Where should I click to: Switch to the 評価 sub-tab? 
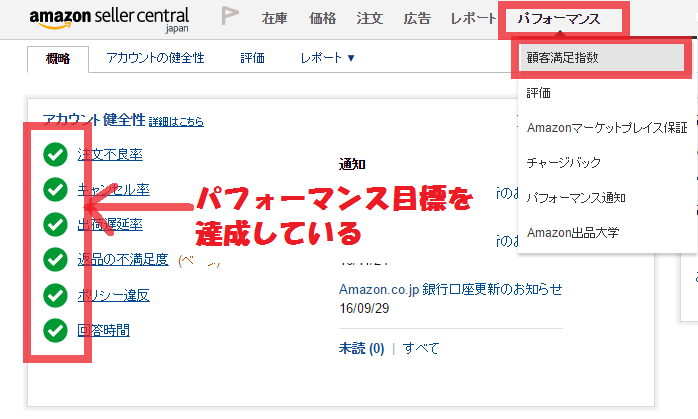coord(252,58)
